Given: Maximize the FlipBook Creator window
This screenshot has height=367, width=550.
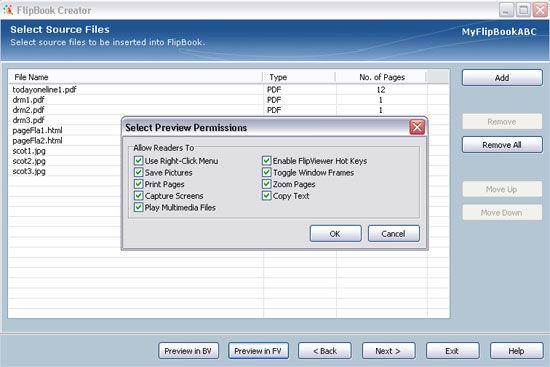Looking at the screenshot, I should pyautogui.click(x=523, y=10).
